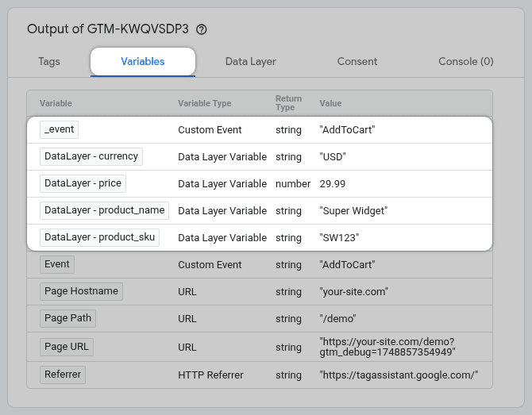Open the Consent tab

(x=357, y=61)
